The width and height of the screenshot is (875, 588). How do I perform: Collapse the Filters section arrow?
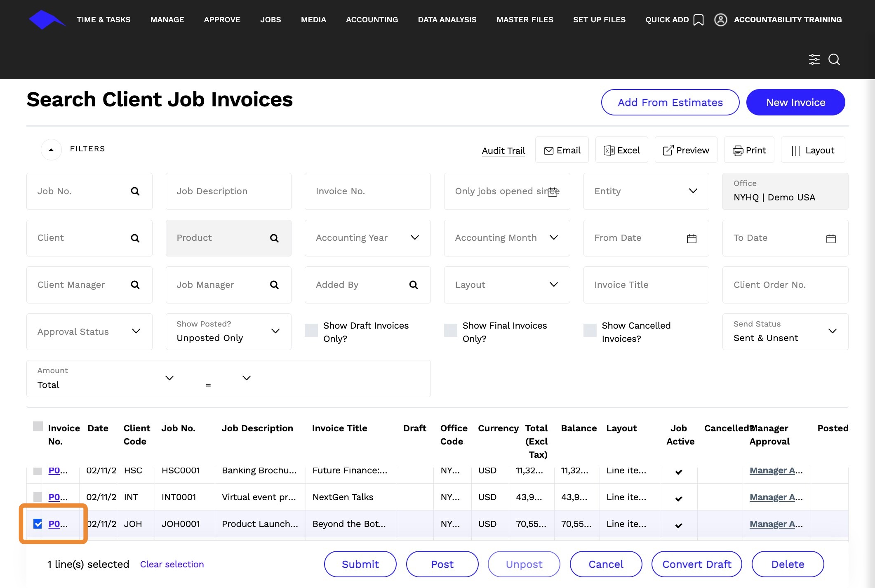point(51,149)
